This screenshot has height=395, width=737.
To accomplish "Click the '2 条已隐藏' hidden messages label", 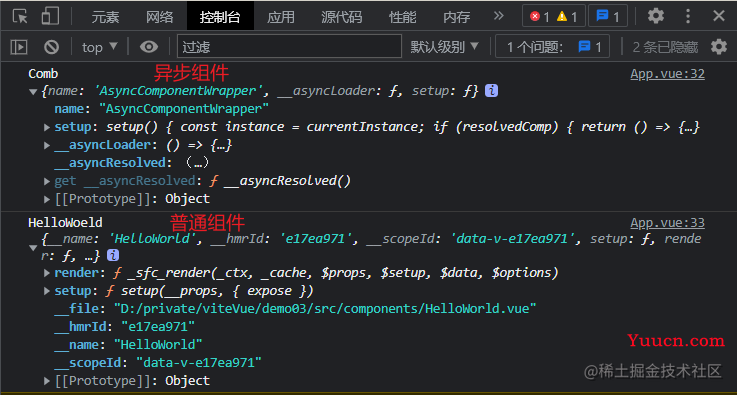I will [x=665, y=47].
